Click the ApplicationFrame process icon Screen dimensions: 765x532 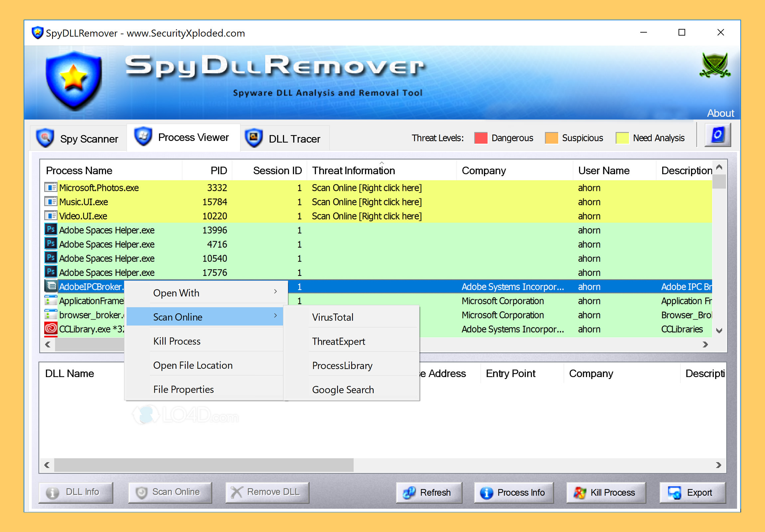point(51,300)
